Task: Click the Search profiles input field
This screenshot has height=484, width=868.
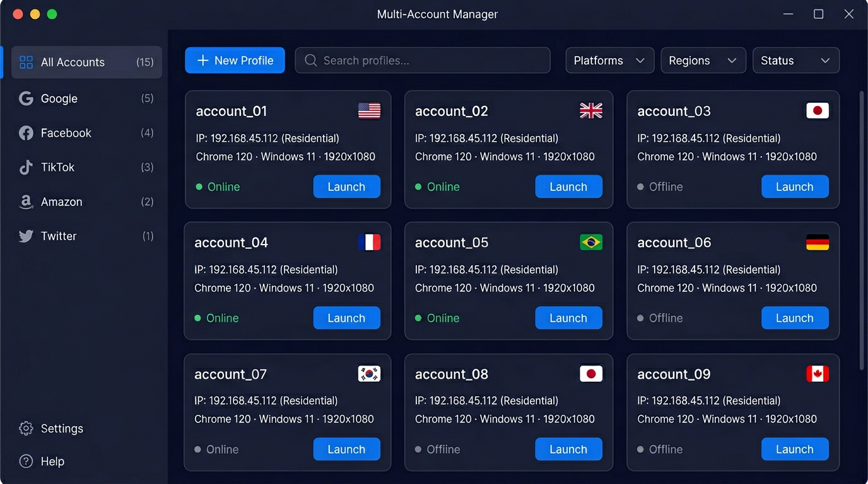Action: pos(423,60)
